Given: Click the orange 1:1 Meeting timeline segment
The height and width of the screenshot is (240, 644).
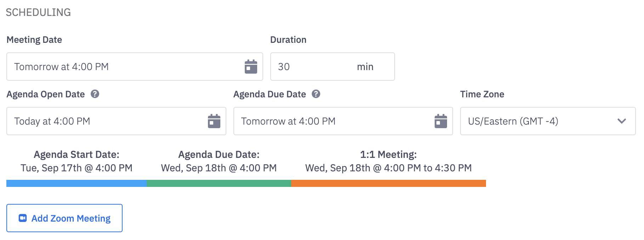Looking at the screenshot, I should pos(388,183).
